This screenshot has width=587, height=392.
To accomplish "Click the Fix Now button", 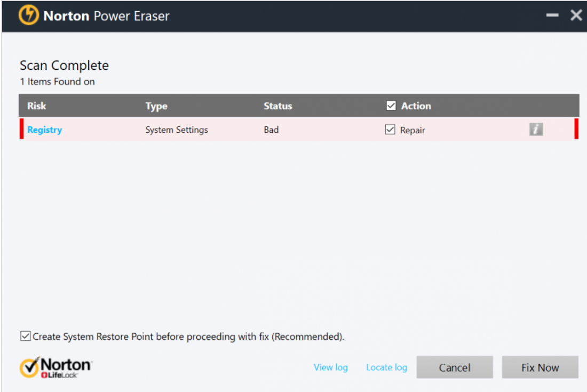I will [540, 367].
